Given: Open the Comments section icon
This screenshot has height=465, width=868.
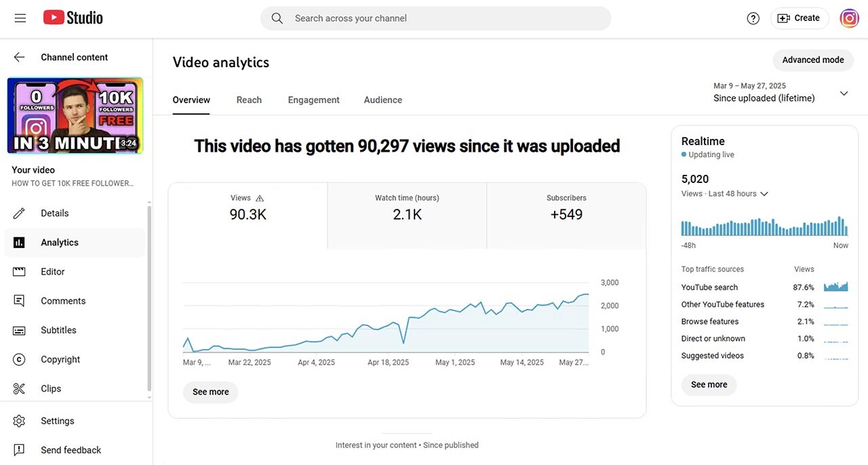Looking at the screenshot, I should click(19, 301).
